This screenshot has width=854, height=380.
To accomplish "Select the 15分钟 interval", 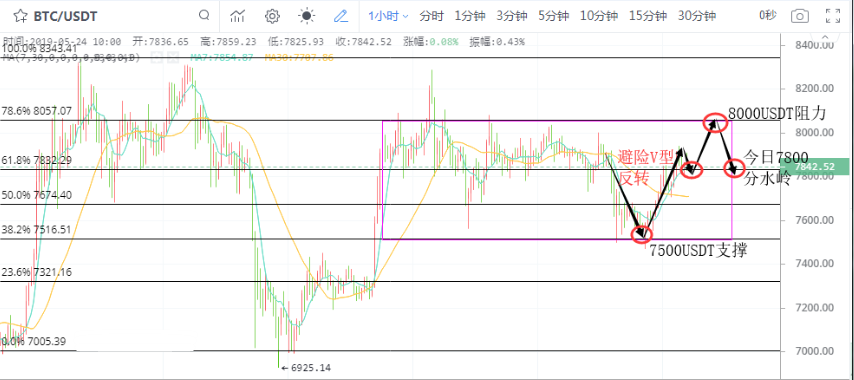I will pyautogui.click(x=648, y=16).
